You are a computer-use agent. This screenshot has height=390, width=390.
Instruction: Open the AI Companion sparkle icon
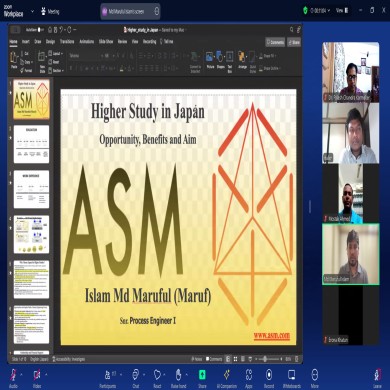click(x=227, y=375)
